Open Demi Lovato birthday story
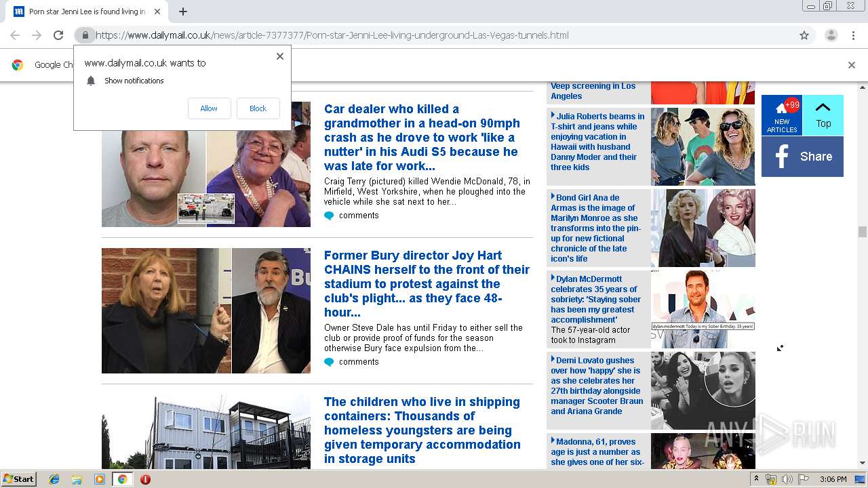Viewport: 868px width, 488px height. 597,386
